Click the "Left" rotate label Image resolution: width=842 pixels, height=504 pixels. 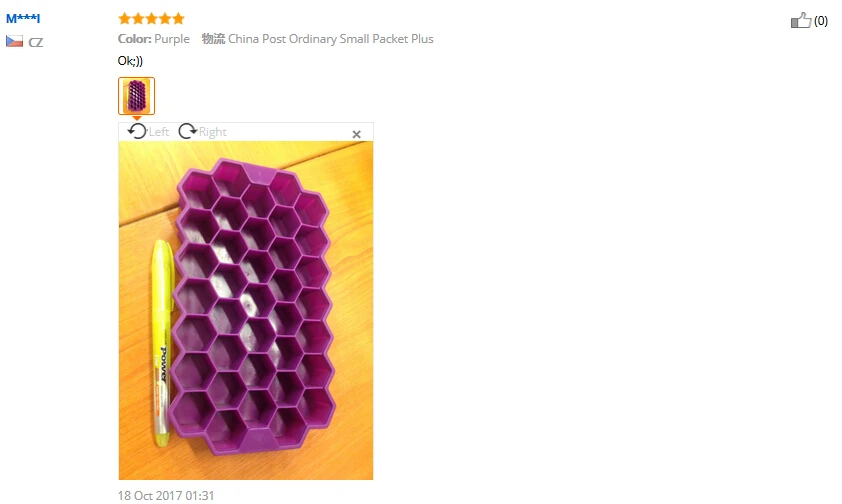pos(159,132)
